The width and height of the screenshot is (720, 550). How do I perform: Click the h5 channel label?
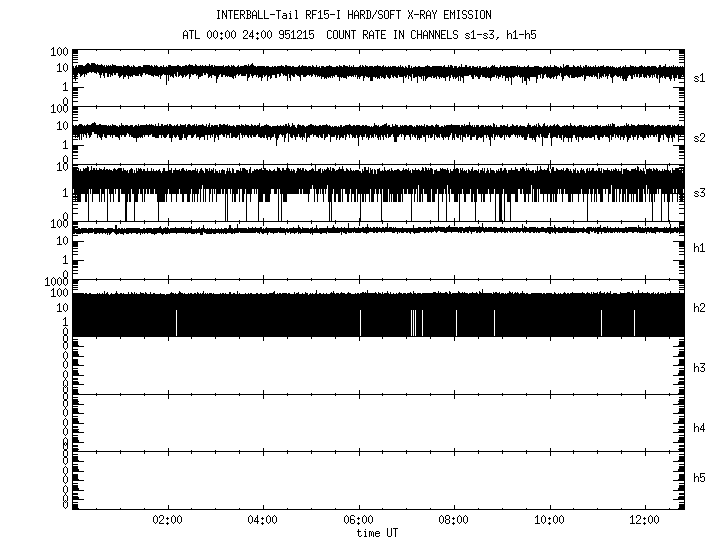coord(700,479)
